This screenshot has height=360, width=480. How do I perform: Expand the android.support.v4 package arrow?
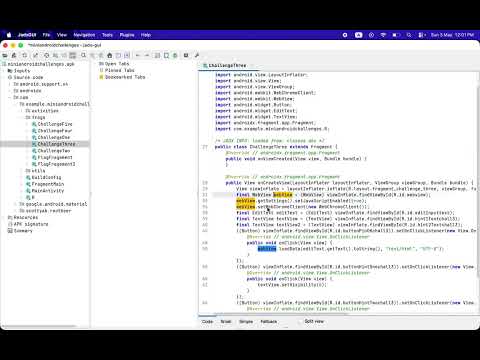pyautogui.click(x=10, y=84)
